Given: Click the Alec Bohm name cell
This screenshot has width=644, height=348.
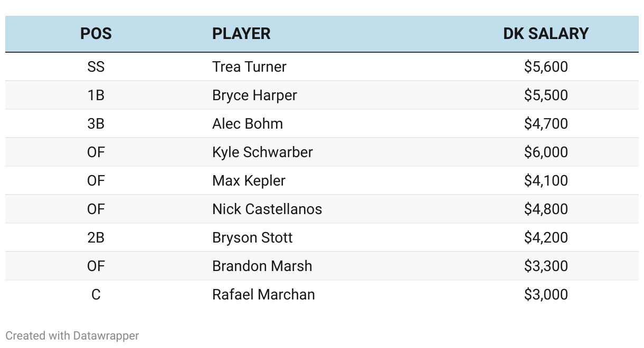Looking at the screenshot, I should pos(248,124).
